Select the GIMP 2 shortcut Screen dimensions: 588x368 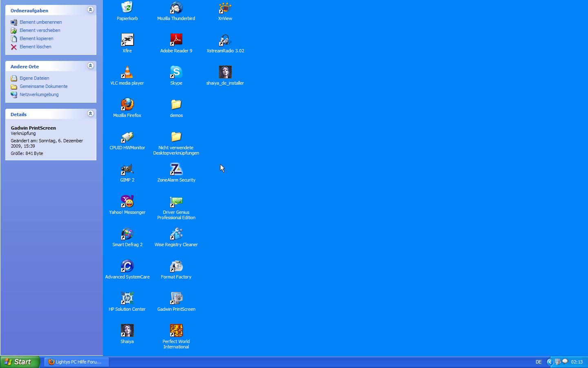tap(127, 169)
